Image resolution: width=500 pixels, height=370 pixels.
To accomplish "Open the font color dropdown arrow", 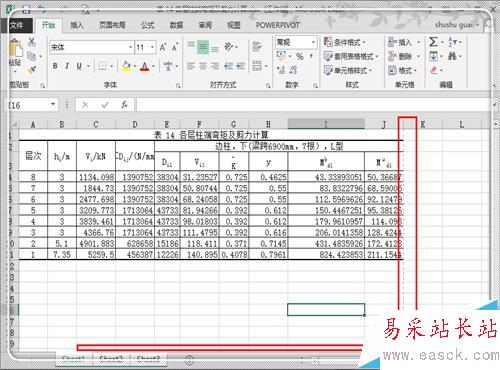I will click(x=153, y=66).
